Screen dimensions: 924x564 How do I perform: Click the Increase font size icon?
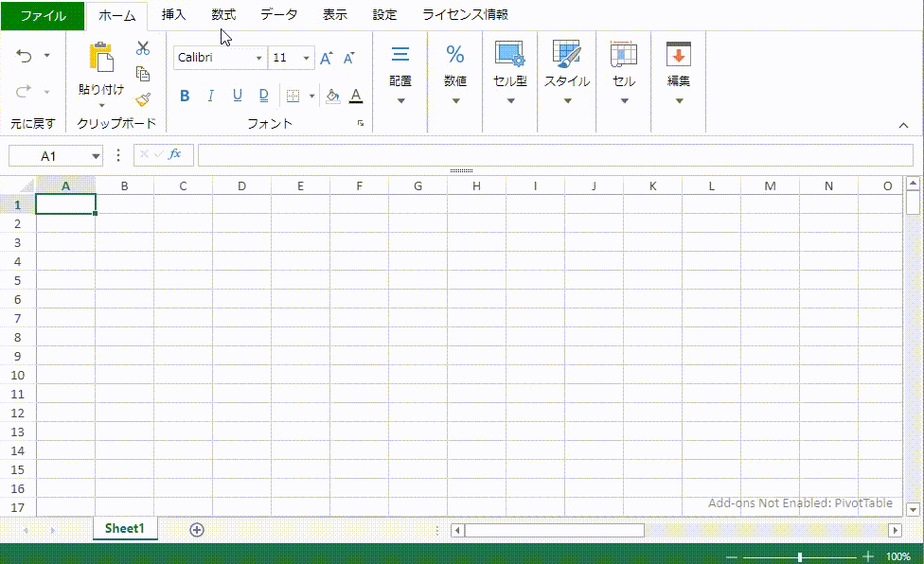[x=326, y=59]
